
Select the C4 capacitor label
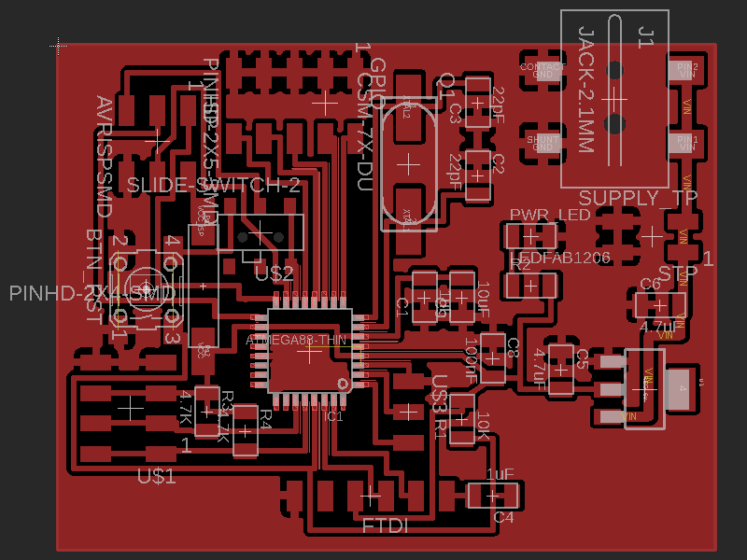click(503, 517)
